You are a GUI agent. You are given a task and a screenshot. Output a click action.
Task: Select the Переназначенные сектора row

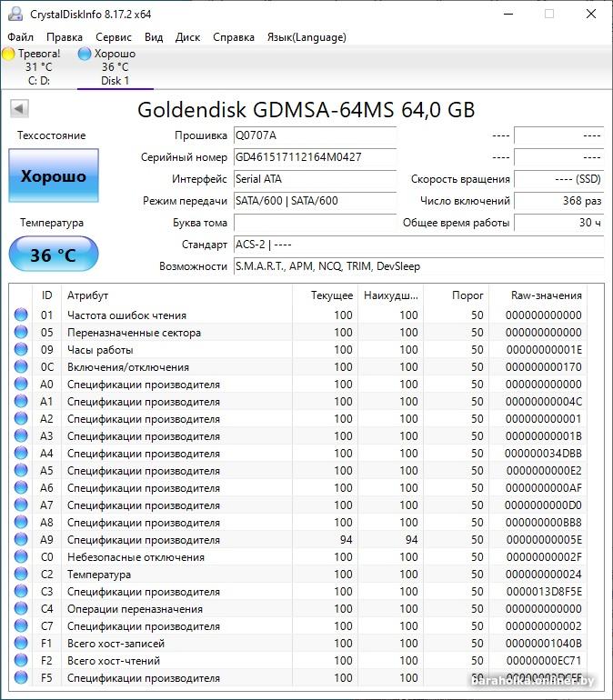pyautogui.click(x=298, y=332)
